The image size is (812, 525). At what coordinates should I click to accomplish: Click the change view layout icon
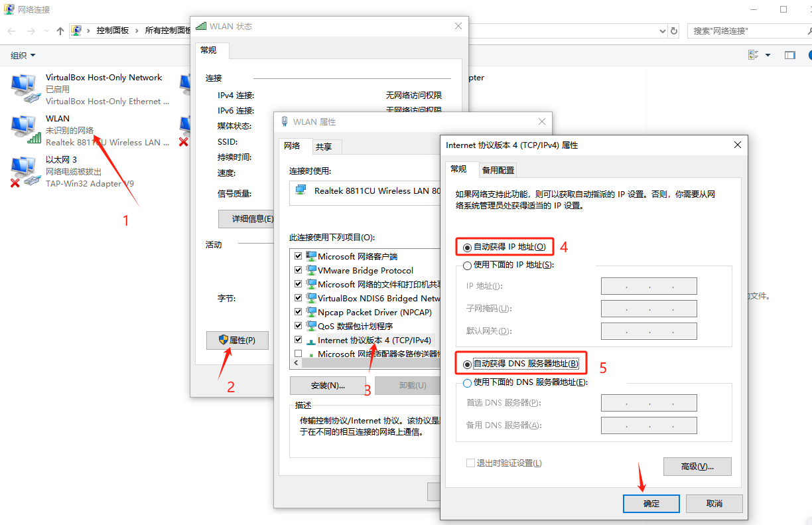753,55
